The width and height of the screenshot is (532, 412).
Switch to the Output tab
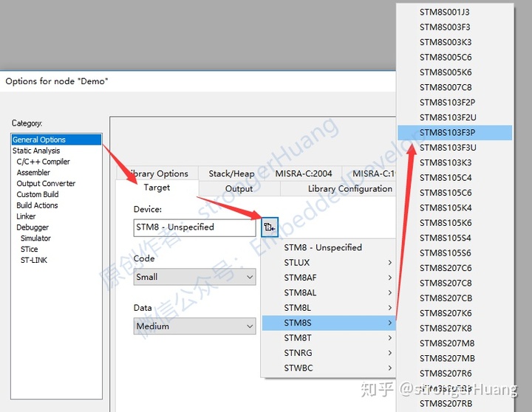[x=239, y=188]
